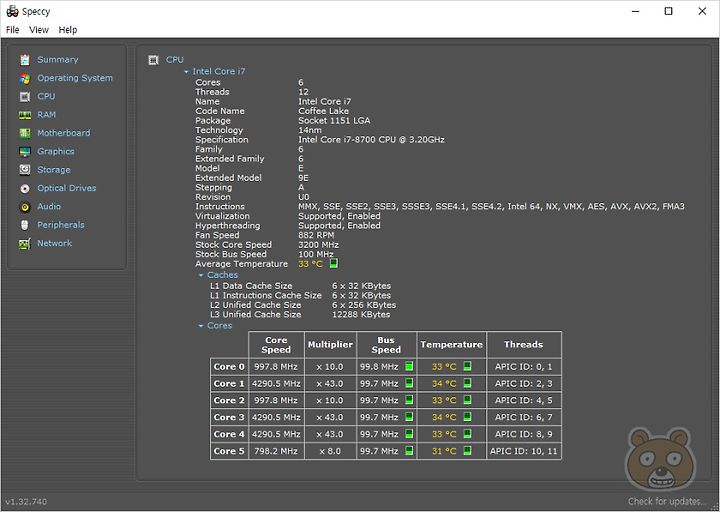Show the Motherboard section
This screenshot has width=720, height=512.
[64, 133]
